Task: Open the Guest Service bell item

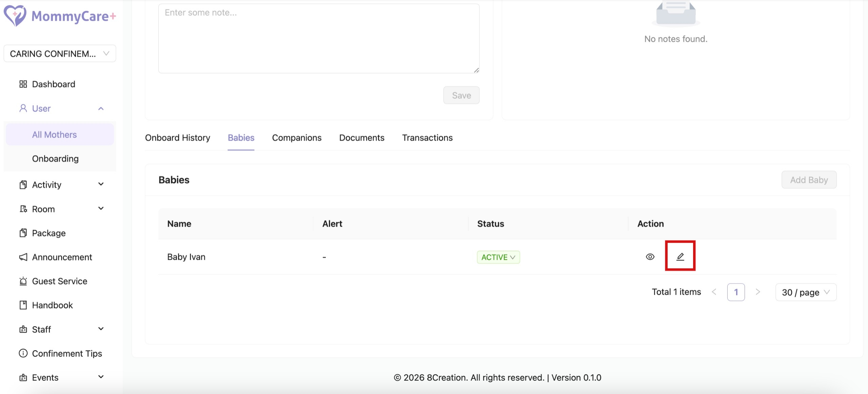Action: (60, 281)
